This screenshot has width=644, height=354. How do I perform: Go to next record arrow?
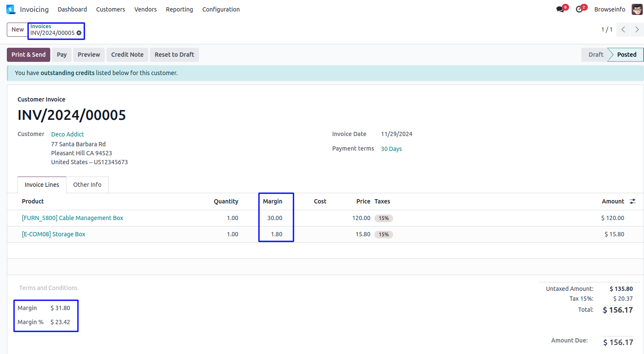tap(637, 29)
